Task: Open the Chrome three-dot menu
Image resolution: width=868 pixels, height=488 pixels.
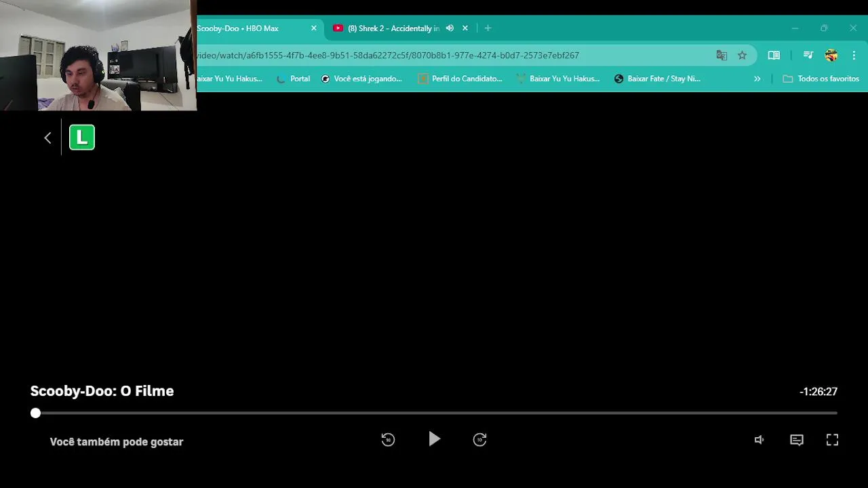Action: [854, 56]
